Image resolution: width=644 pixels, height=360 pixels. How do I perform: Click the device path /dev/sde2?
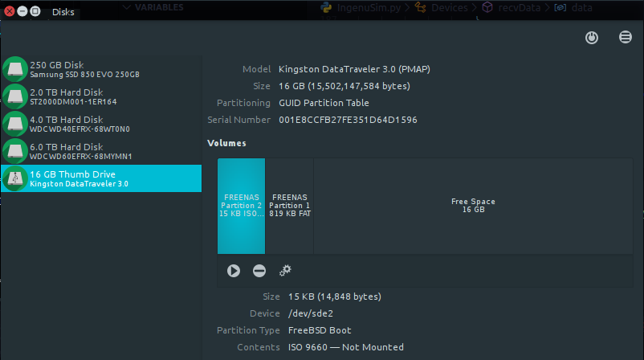pyautogui.click(x=311, y=313)
